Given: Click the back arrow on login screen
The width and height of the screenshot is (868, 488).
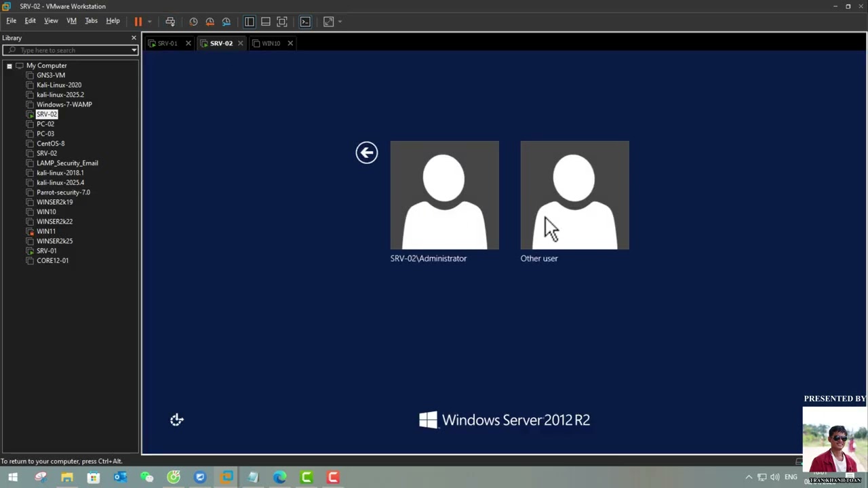Looking at the screenshot, I should point(367,152).
